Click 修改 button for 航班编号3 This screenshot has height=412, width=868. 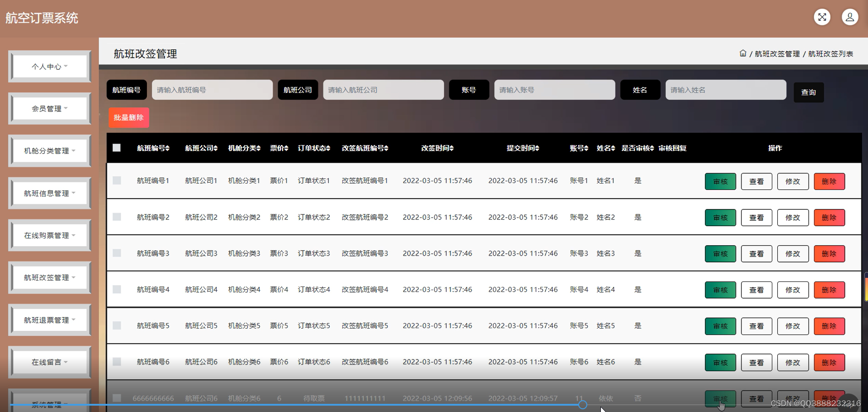coord(793,254)
